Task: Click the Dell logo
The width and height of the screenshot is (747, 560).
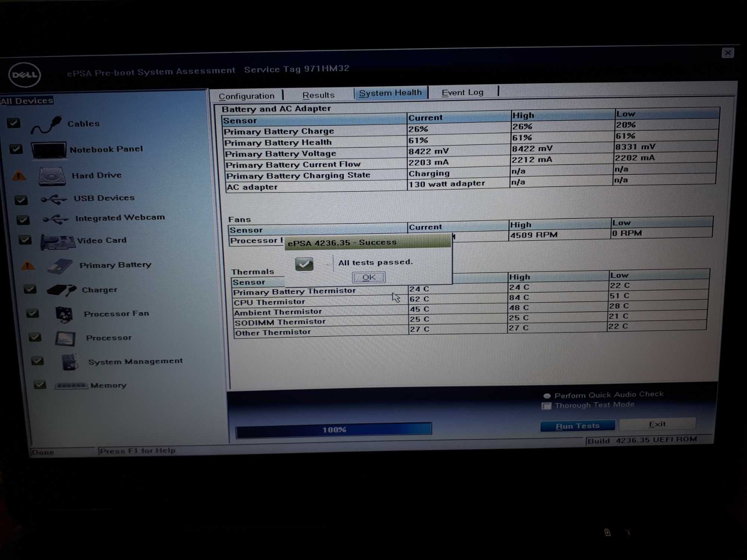Action: [x=25, y=75]
